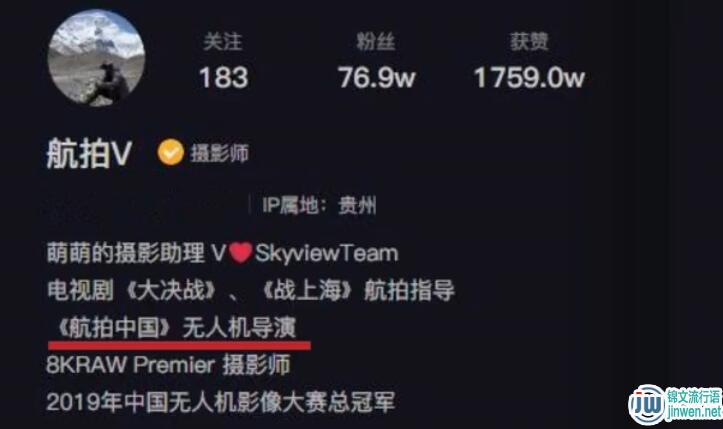This screenshot has height=429, width=723.
Task: Click the 电视剧《大决战》 bio text
Action: point(132,291)
